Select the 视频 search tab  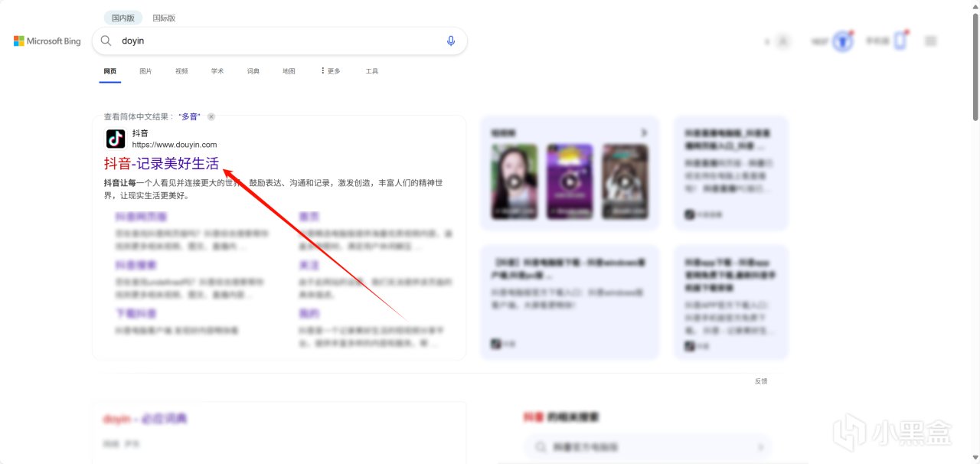pos(181,71)
